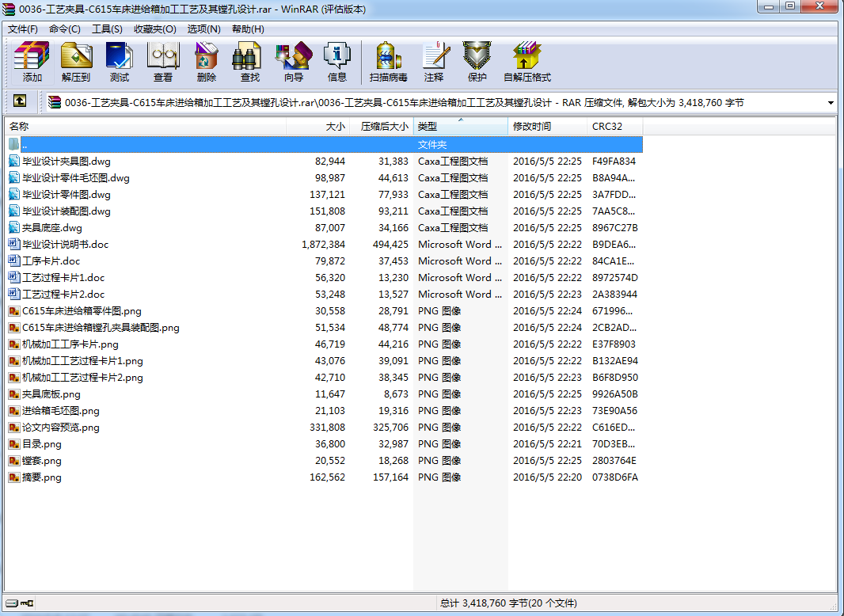The height and width of the screenshot is (616, 844).
Task: Click the 解压到 (Extract to) toolbar icon
Action: point(76,62)
